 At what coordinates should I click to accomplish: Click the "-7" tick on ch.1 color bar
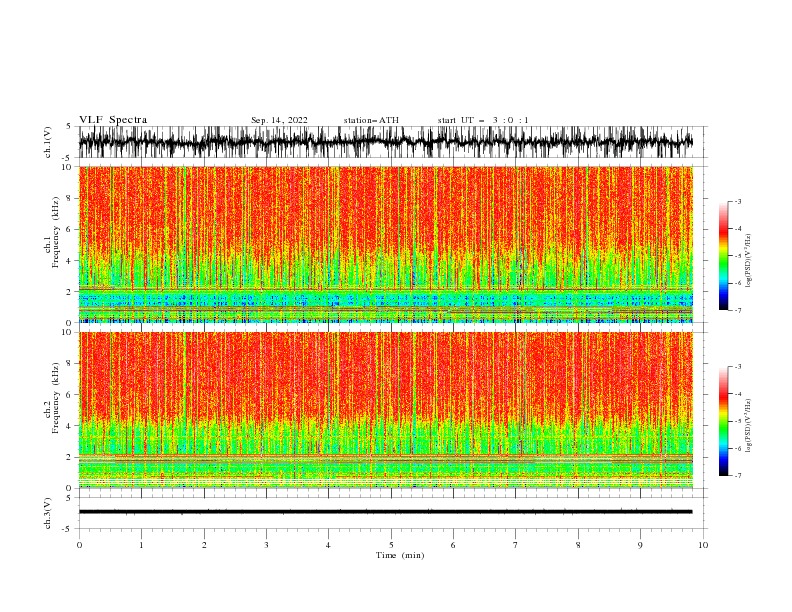point(737,311)
